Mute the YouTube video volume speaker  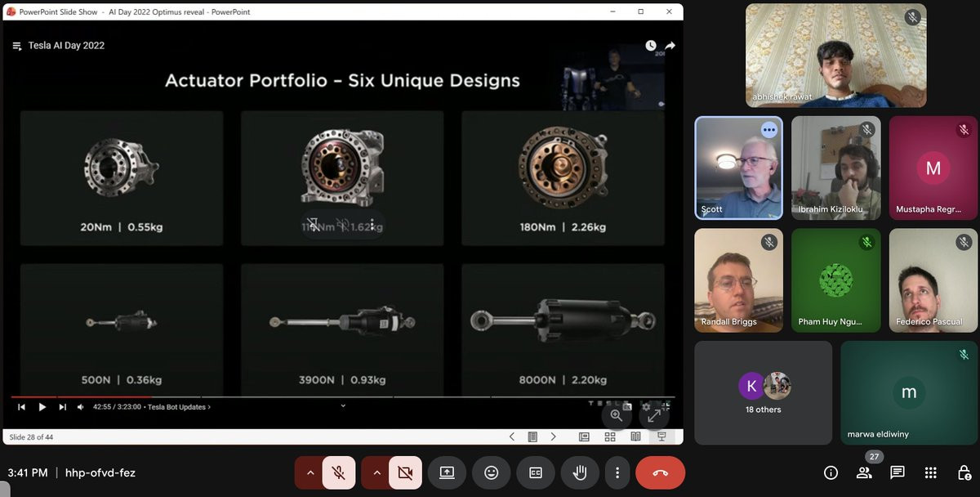(81, 407)
